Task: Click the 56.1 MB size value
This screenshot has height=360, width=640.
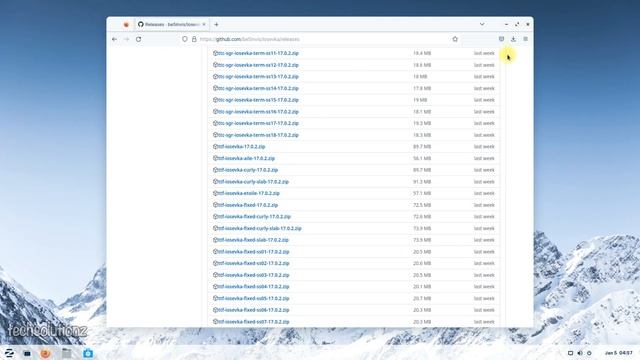Action: tap(422, 158)
